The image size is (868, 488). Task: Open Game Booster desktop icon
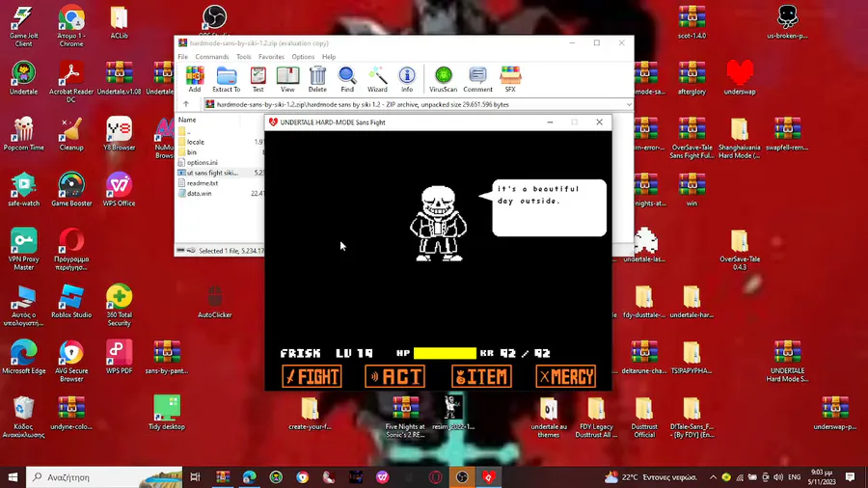[x=71, y=190]
